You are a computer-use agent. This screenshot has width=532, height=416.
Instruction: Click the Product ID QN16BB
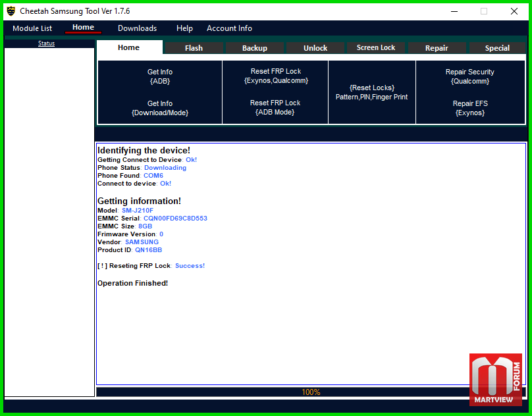click(x=148, y=250)
